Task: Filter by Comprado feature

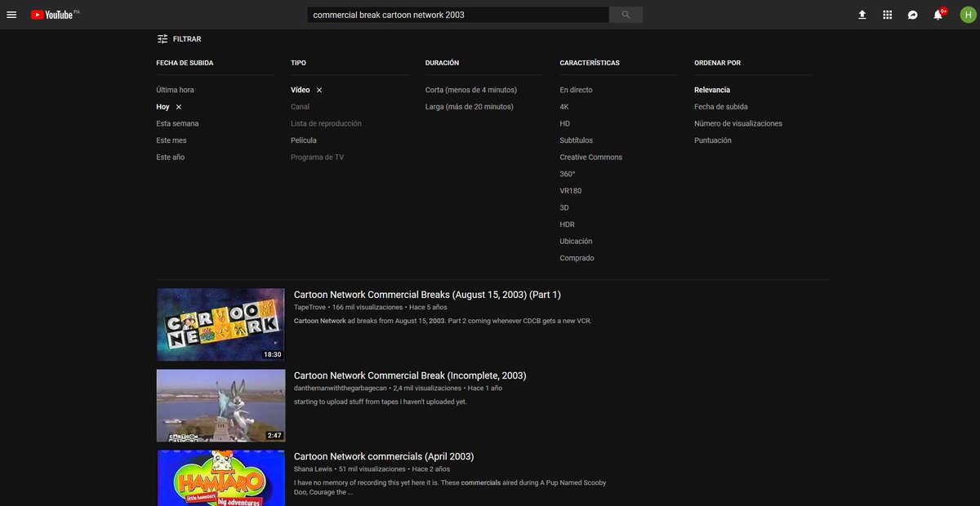Action: [577, 258]
